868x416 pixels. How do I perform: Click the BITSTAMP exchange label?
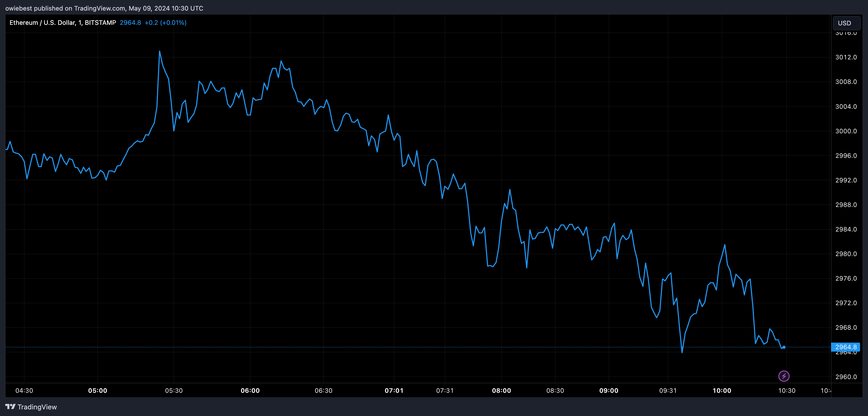pos(100,22)
